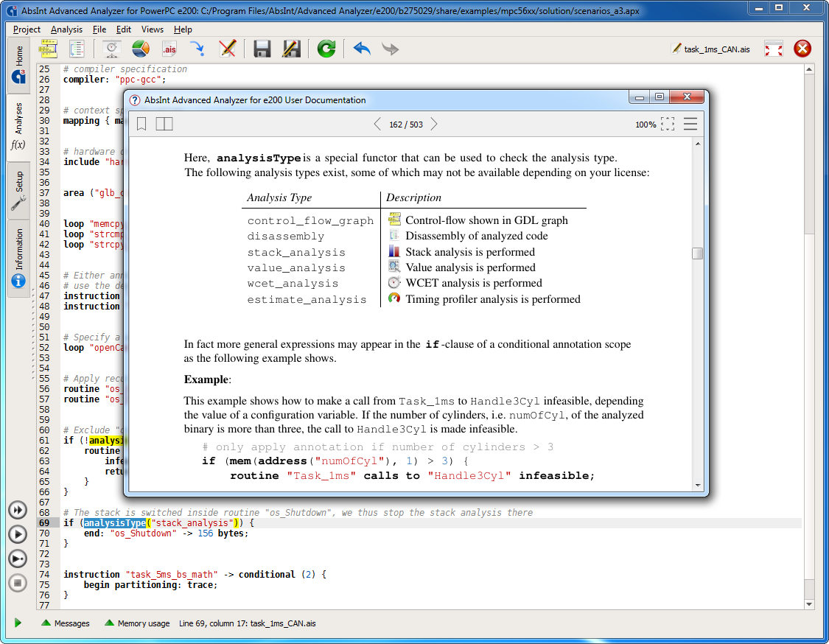Image resolution: width=829 pixels, height=644 pixels.
Task: Click stack_analysis in documentation table
Action: [296, 253]
